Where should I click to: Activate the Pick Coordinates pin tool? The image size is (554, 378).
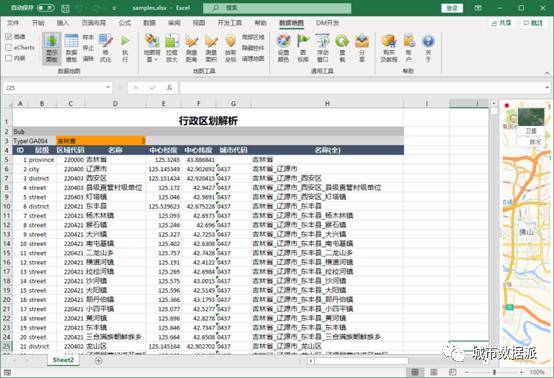pos(230,48)
